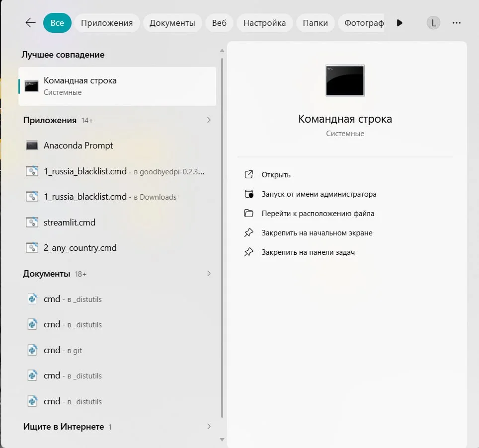
Task: Click the scrollbar up arrow of results
Action: click(x=222, y=51)
